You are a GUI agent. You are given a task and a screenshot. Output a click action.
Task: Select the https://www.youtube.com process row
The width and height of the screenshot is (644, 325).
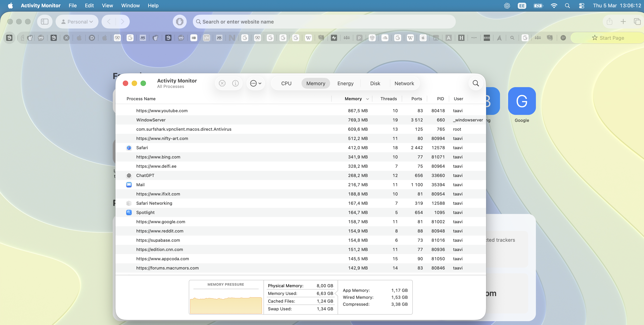[301, 111]
